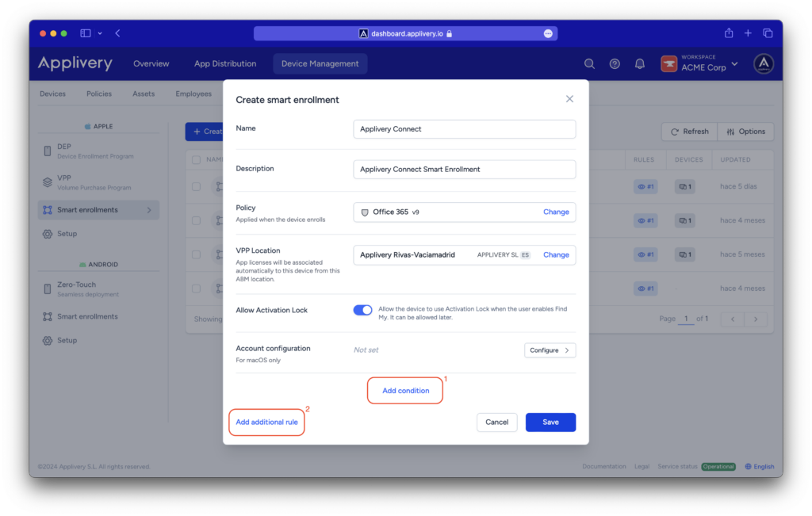Switch to the Employees tab

[193, 94]
